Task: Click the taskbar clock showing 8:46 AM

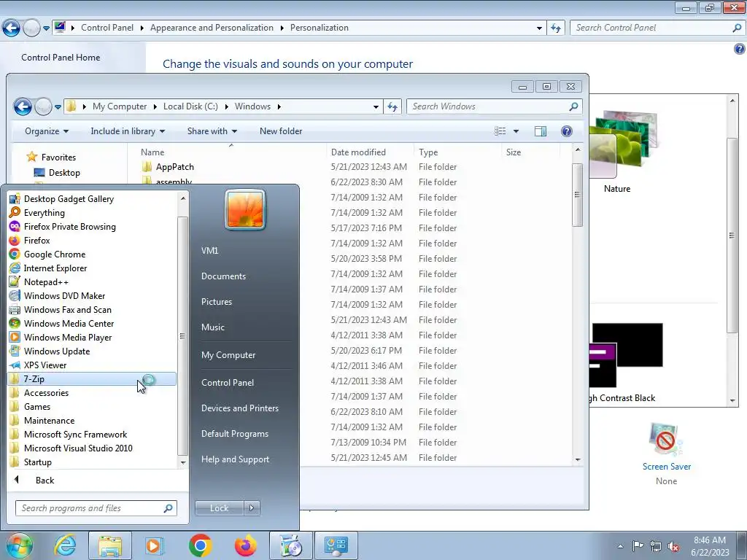Action: [710, 545]
